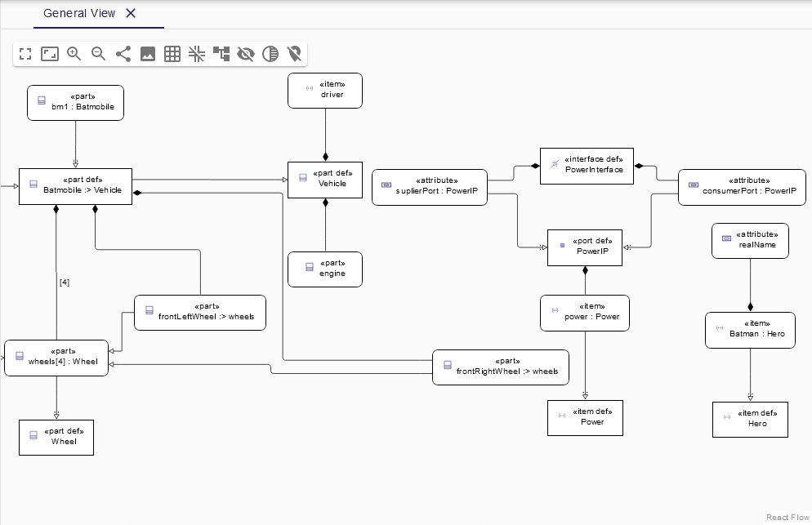812x525 pixels.
Task: Click the arrange all layout icon
Action: tap(221, 54)
